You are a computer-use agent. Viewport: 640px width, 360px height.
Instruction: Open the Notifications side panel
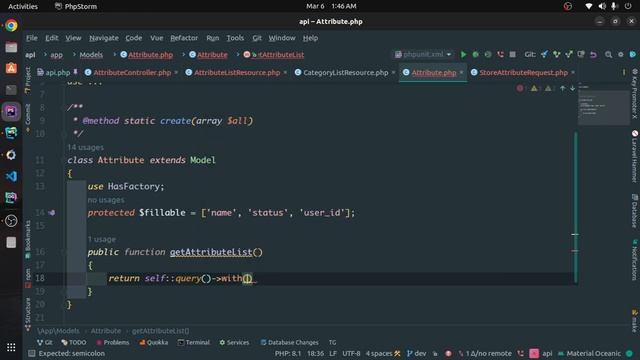tap(635, 260)
